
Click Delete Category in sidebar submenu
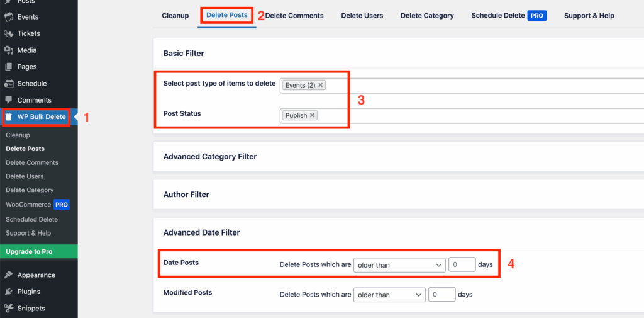pyautogui.click(x=30, y=190)
